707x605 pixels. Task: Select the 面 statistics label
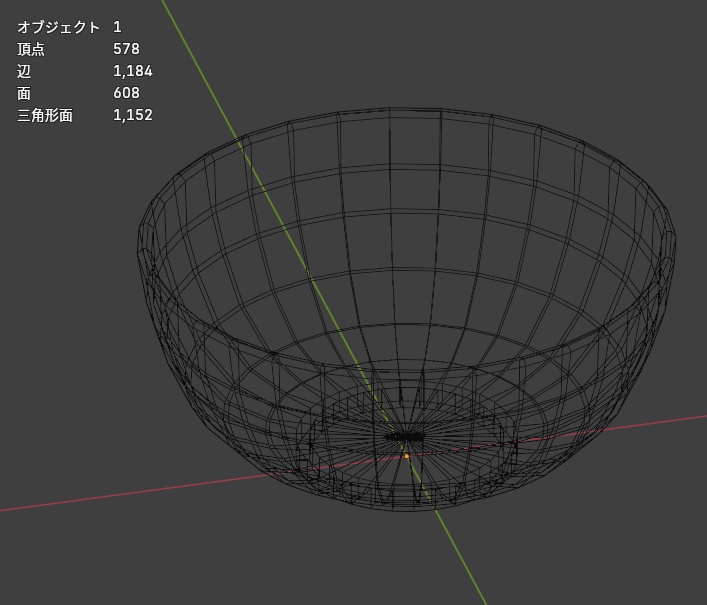pos(24,93)
